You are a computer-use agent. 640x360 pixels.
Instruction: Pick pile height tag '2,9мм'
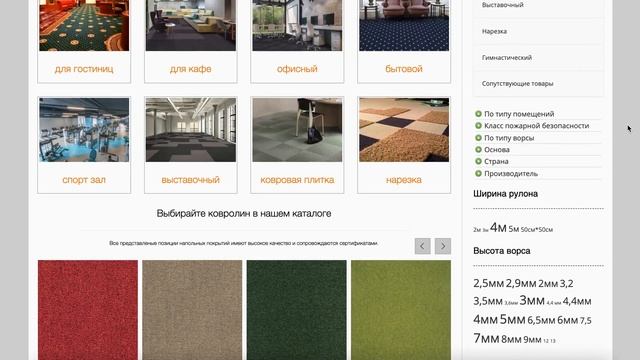pyautogui.click(x=521, y=283)
